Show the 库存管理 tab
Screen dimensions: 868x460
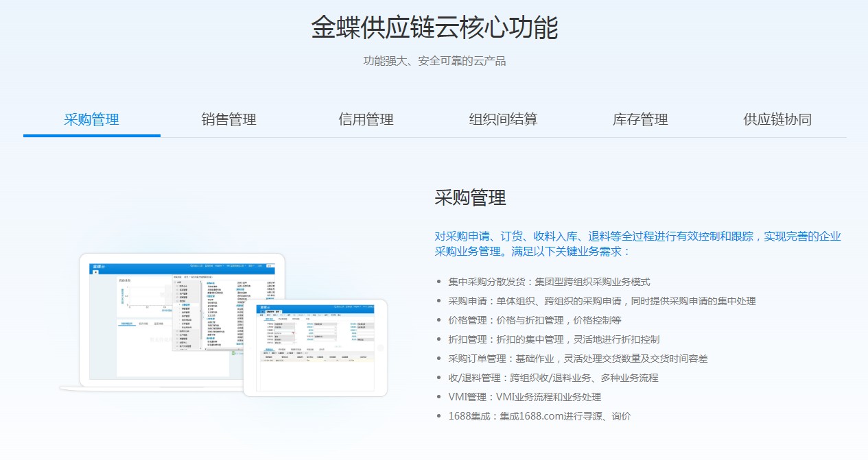click(x=640, y=119)
